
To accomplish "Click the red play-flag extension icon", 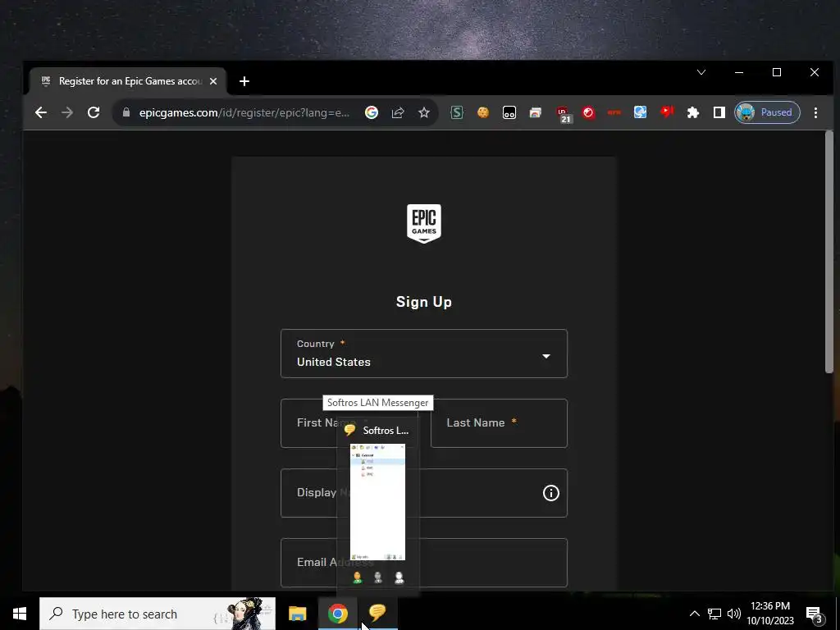I will click(667, 112).
